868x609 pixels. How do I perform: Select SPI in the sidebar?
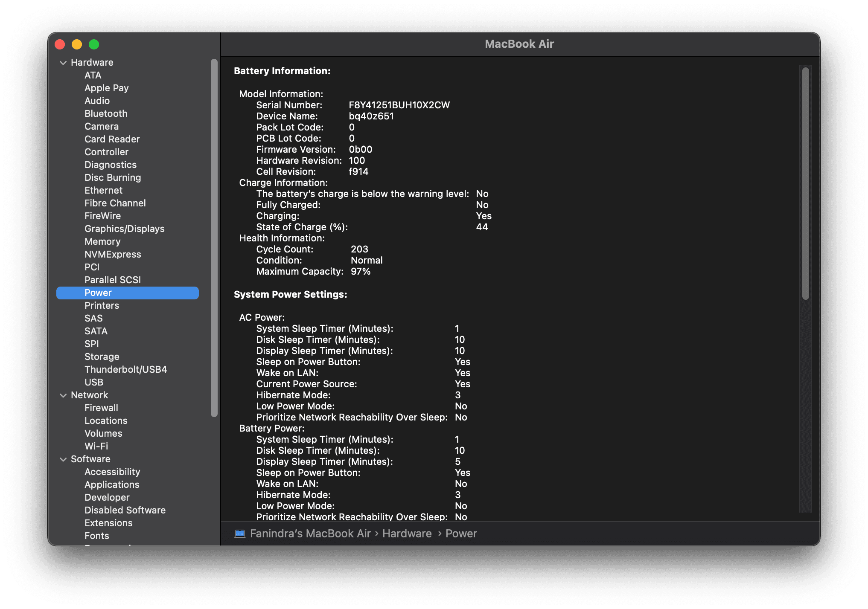click(91, 344)
